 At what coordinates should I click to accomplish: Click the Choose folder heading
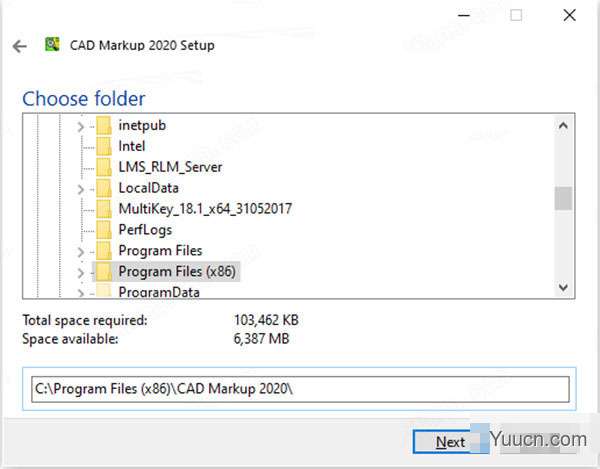pos(84,99)
